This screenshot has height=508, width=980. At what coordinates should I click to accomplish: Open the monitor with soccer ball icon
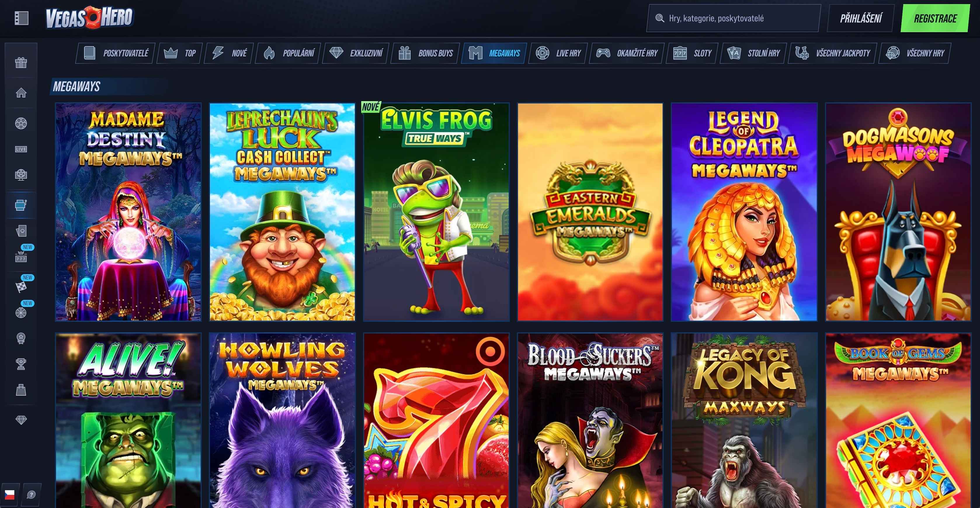point(21,174)
